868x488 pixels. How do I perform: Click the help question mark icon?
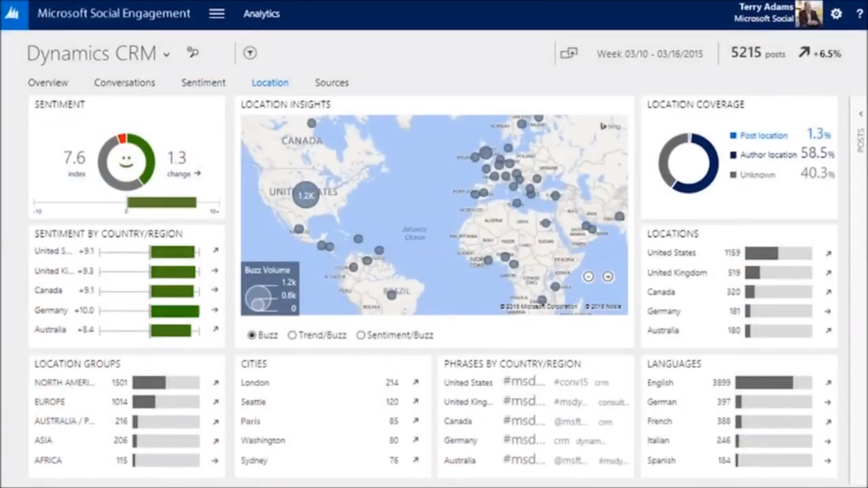pos(859,14)
